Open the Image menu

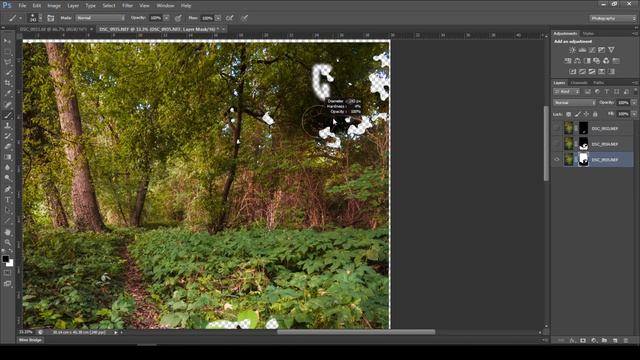(54, 6)
